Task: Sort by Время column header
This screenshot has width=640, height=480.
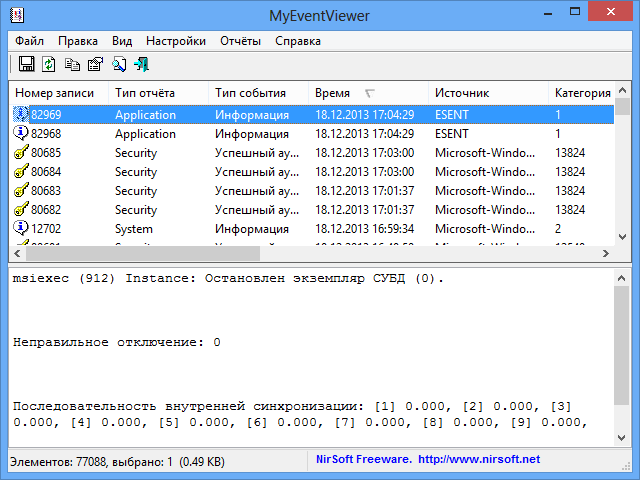Action: (368, 93)
